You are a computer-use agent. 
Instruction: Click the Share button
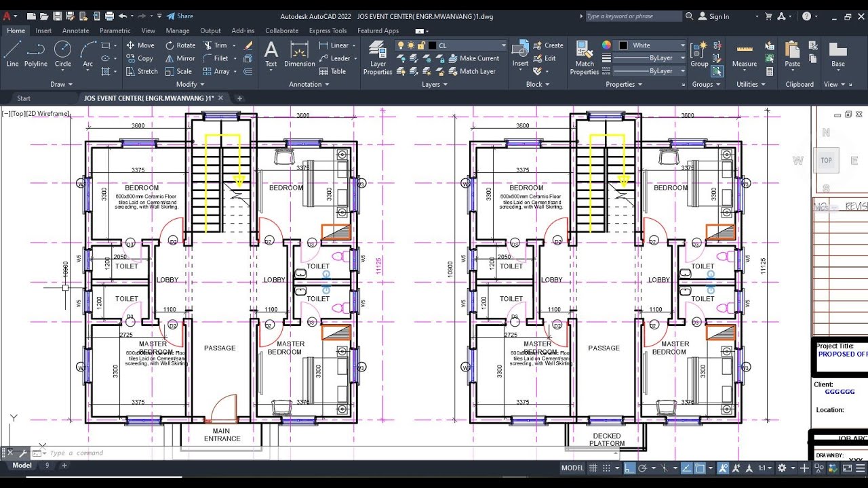(180, 16)
